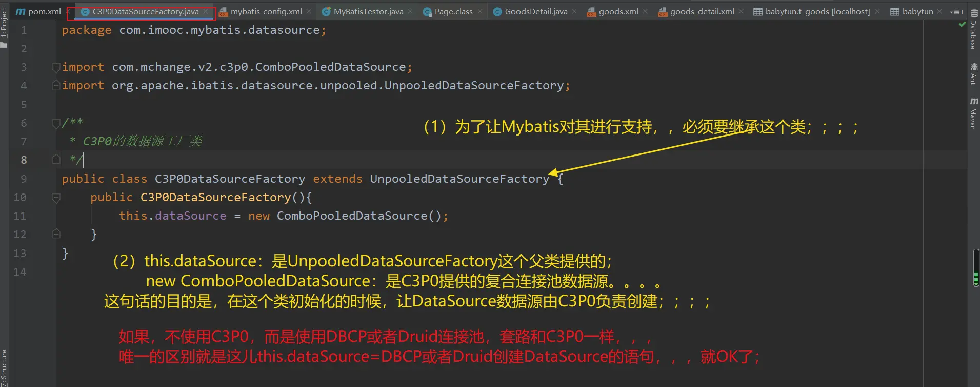Close the goods.xml tab
980x387 pixels.
645,11
